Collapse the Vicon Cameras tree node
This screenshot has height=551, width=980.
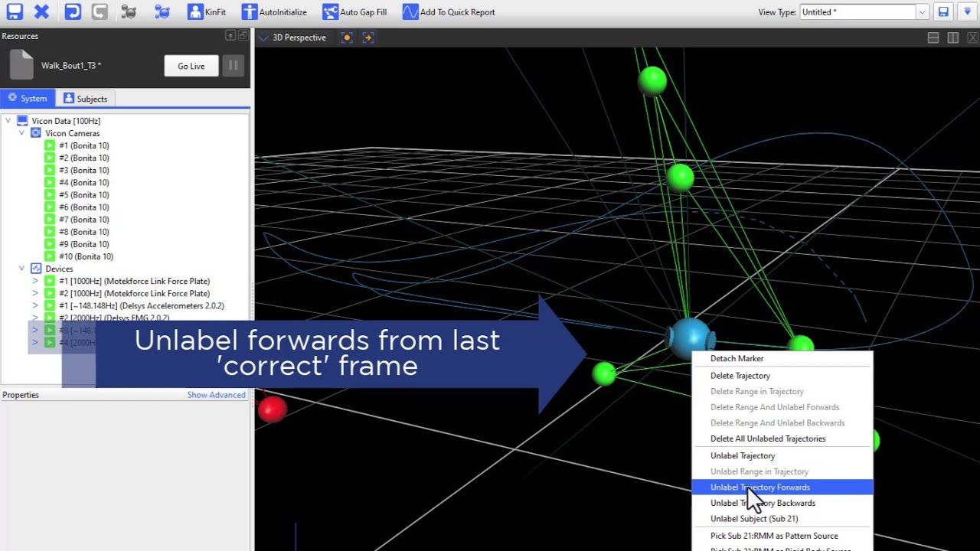(21, 133)
